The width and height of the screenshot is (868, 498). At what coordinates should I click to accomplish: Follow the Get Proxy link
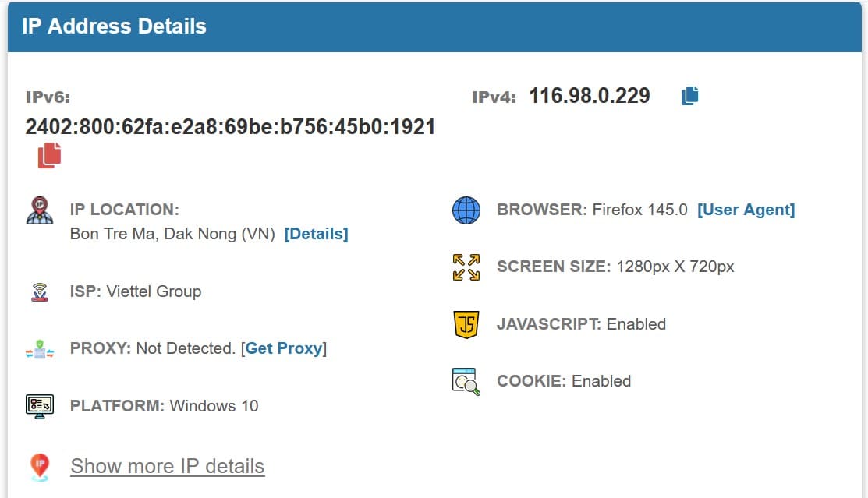(284, 348)
